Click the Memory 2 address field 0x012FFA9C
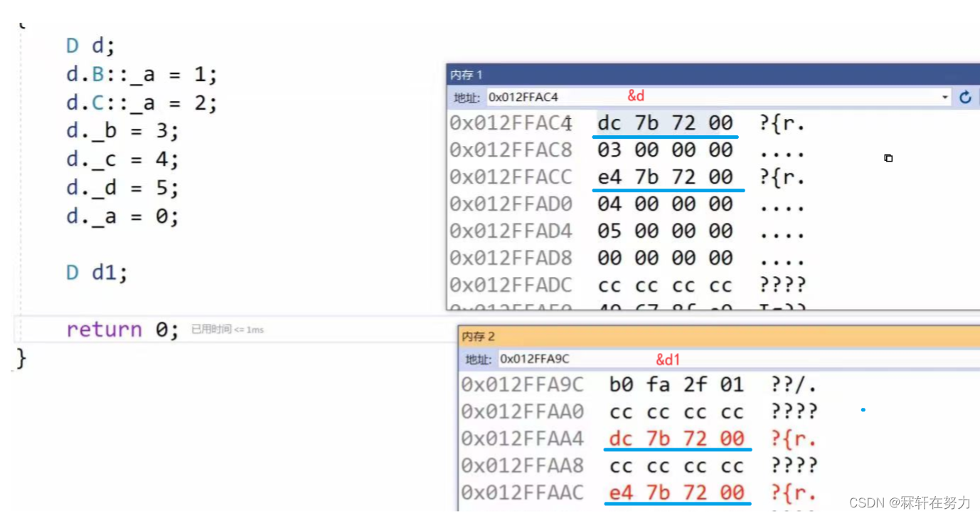980x516 pixels. click(x=738, y=359)
